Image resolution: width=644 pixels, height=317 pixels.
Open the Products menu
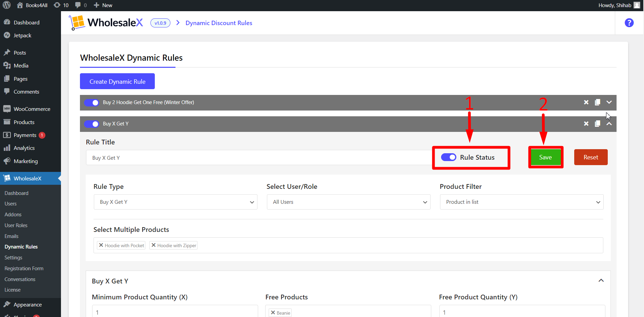(x=24, y=122)
